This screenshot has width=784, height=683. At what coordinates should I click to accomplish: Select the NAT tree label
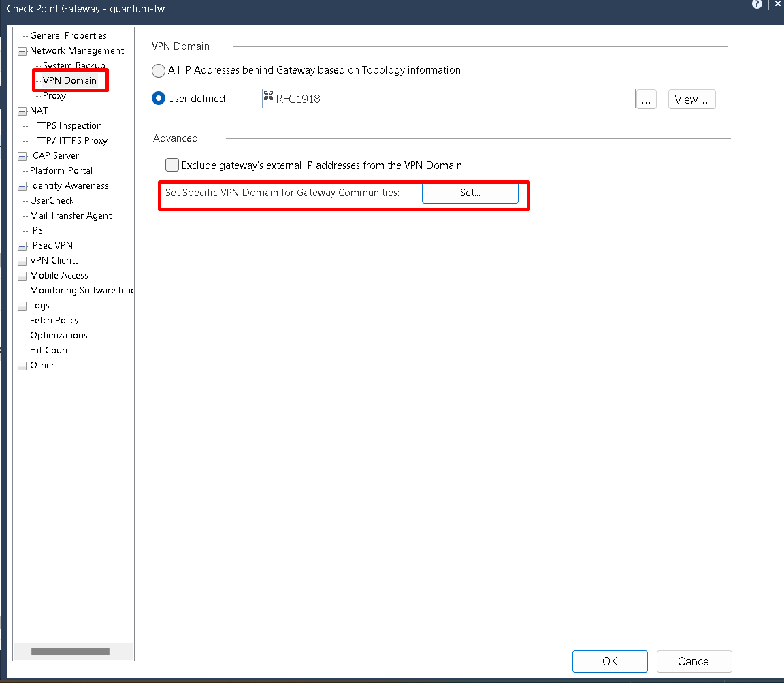(x=39, y=110)
